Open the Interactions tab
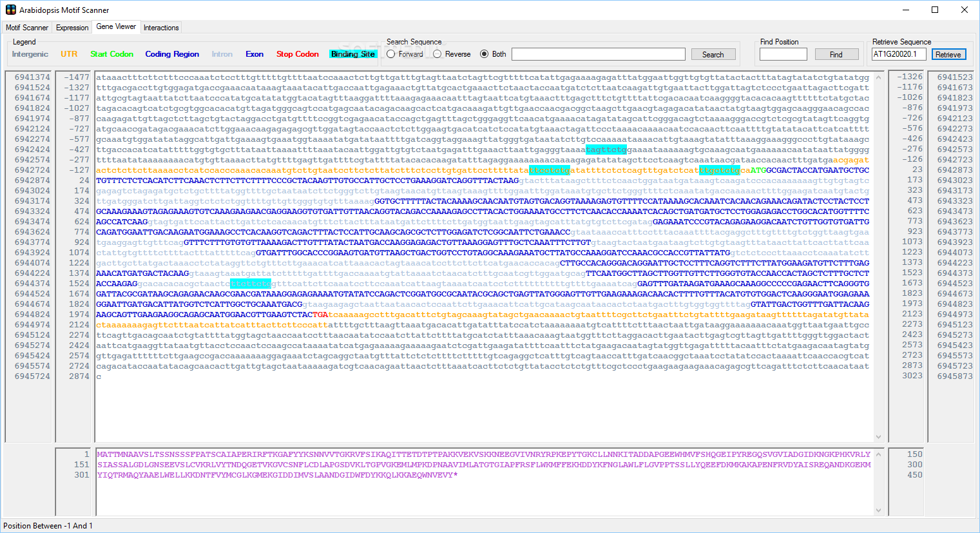Viewport: 980px width, 533px height. 161,28
